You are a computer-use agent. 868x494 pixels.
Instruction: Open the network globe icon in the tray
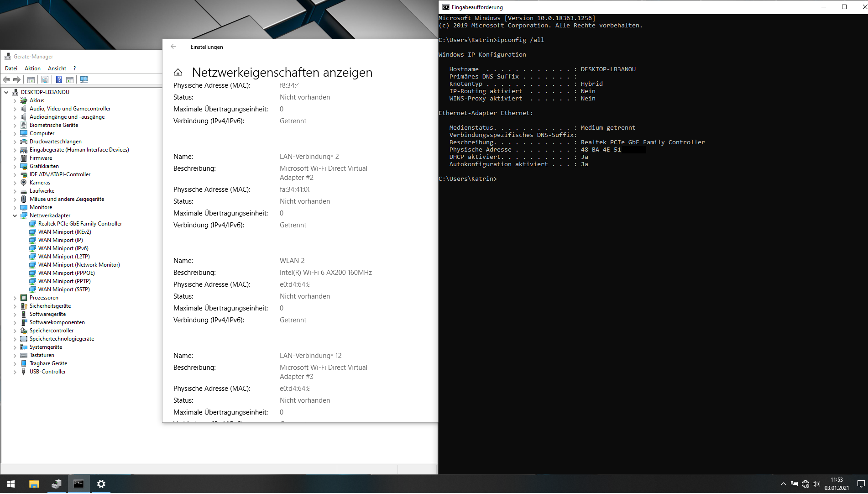point(805,484)
